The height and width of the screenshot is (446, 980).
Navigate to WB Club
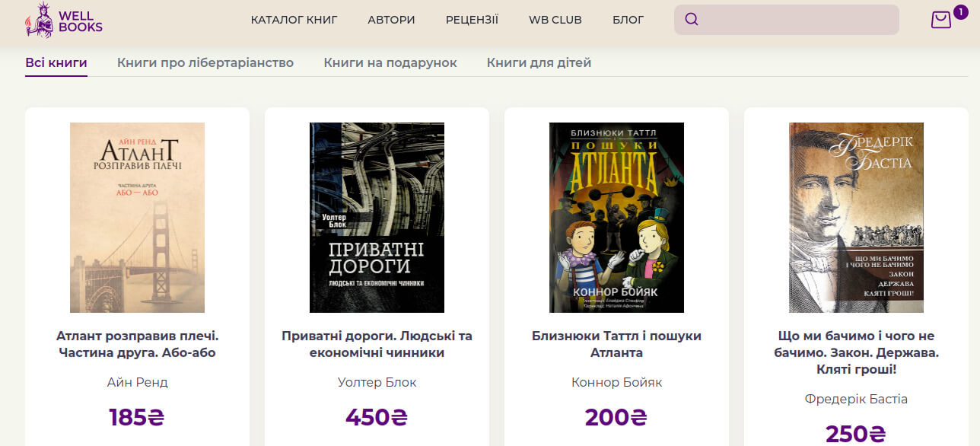tap(555, 20)
